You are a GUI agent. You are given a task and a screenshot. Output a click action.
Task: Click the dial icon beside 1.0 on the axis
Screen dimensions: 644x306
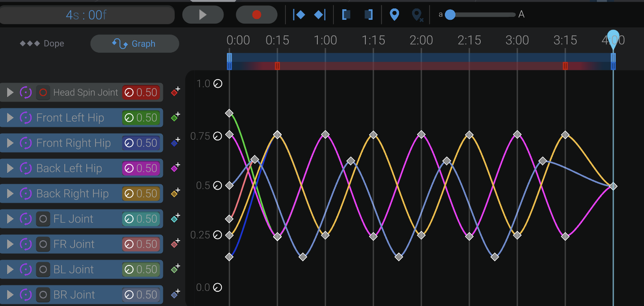click(218, 84)
